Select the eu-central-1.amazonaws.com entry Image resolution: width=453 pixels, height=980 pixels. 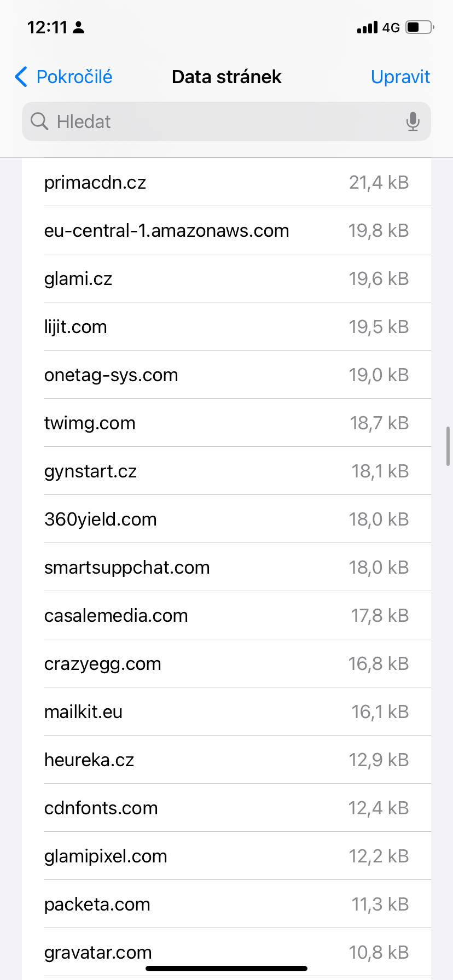click(226, 230)
